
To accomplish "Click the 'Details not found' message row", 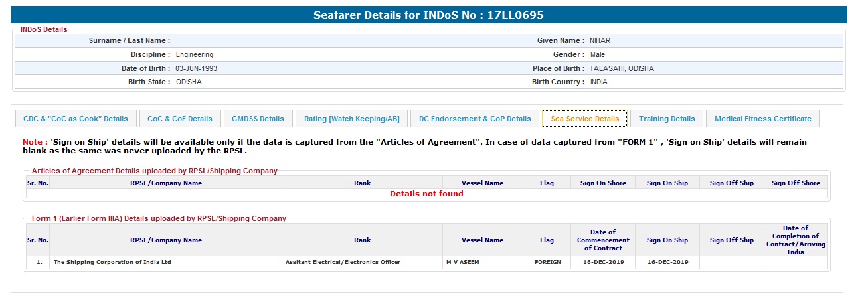I will [426, 194].
